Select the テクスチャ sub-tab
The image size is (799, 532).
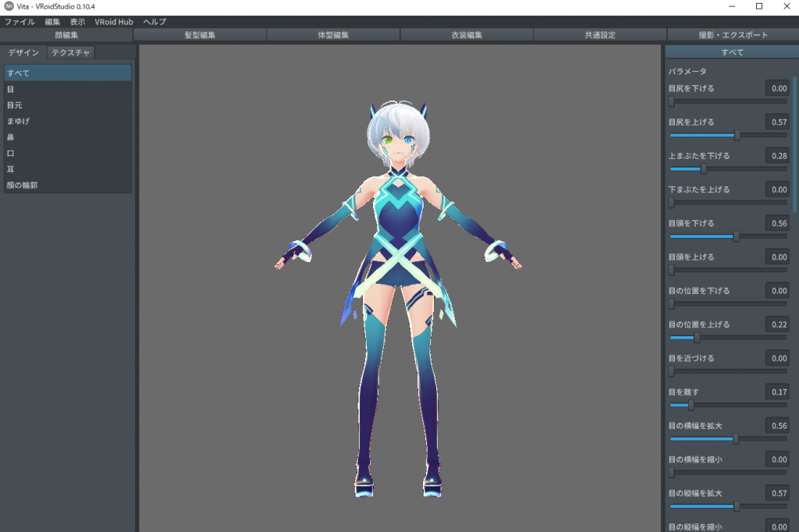click(x=71, y=53)
